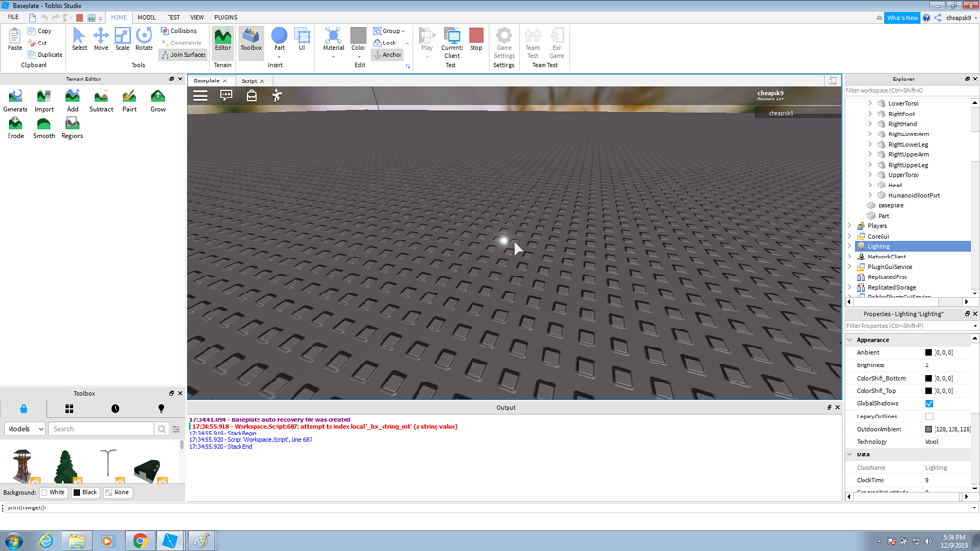Image resolution: width=980 pixels, height=551 pixels.
Task: Open the Models dropdown in Toolbox
Action: [26, 428]
